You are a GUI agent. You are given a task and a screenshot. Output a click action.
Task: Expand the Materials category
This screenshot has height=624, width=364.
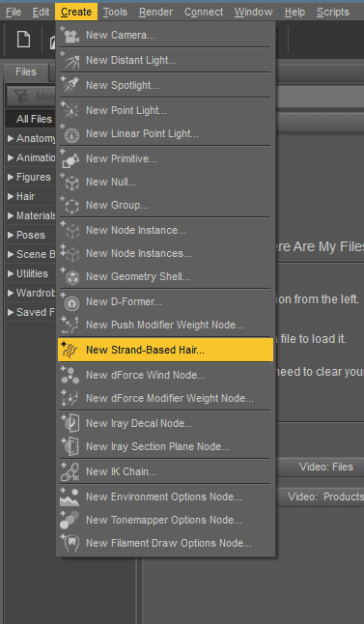tap(11, 215)
